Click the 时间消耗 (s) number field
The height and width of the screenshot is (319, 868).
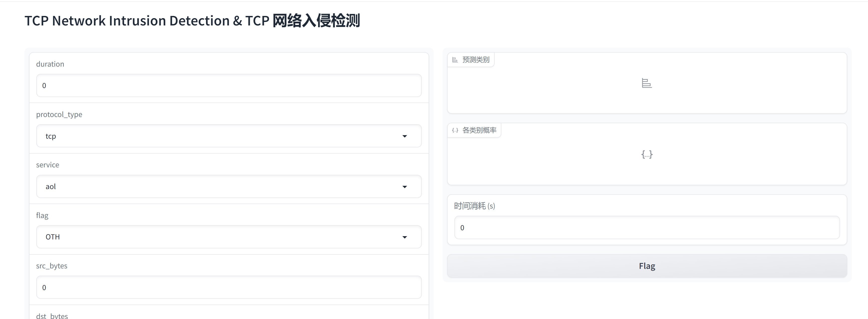pos(647,227)
